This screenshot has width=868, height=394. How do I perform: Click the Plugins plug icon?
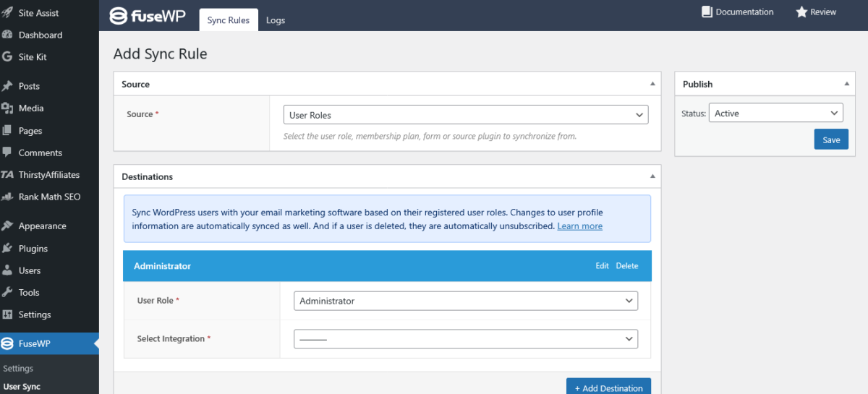(x=7, y=248)
